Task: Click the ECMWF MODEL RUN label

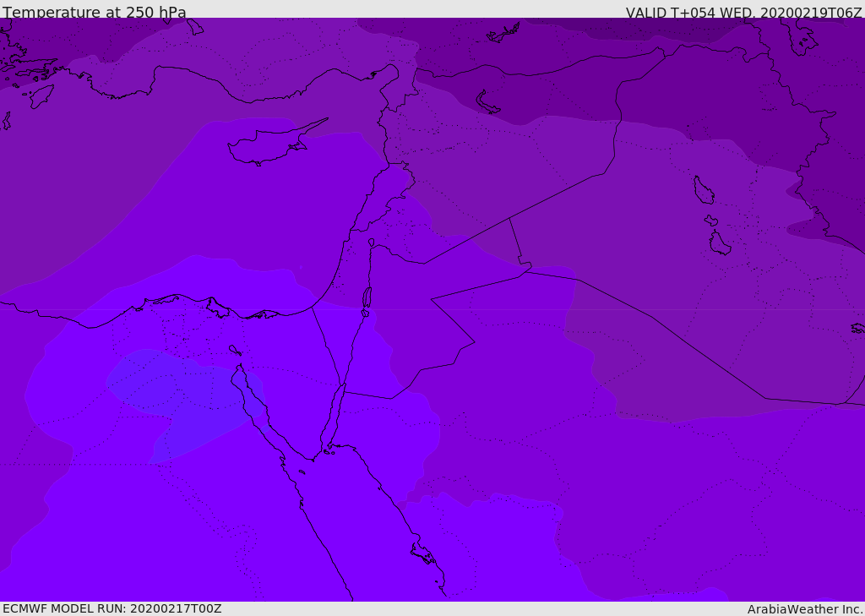Action: tap(112, 608)
